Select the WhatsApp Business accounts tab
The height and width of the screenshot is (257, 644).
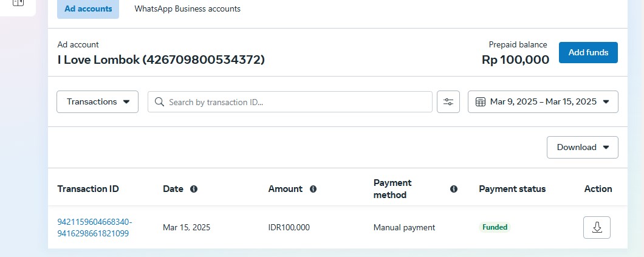tap(187, 9)
